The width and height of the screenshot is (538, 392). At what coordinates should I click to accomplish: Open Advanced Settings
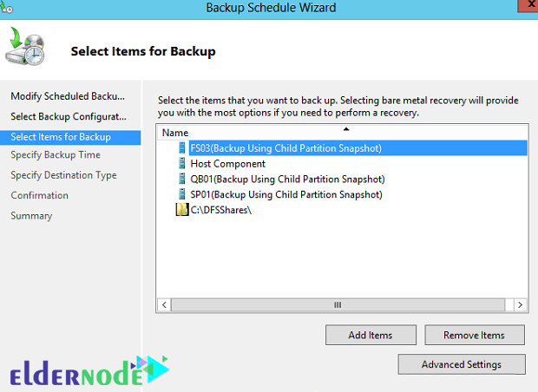click(462, 364)
